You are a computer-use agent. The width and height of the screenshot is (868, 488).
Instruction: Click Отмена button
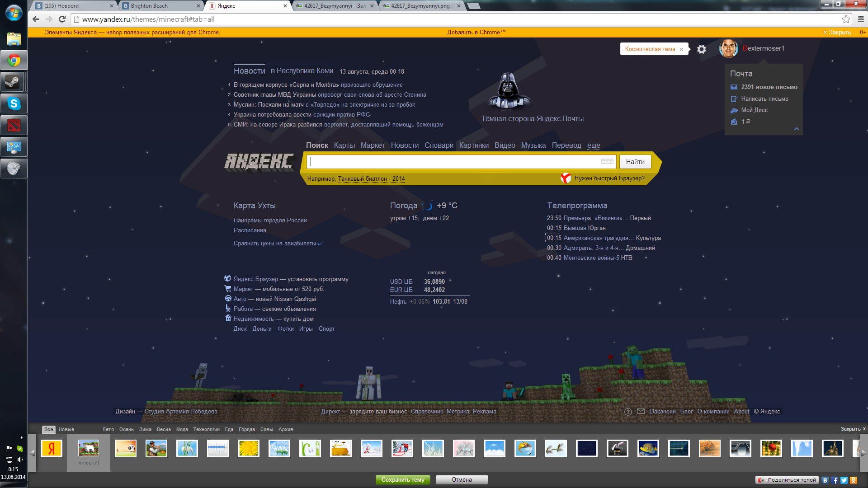coord(462,480)
